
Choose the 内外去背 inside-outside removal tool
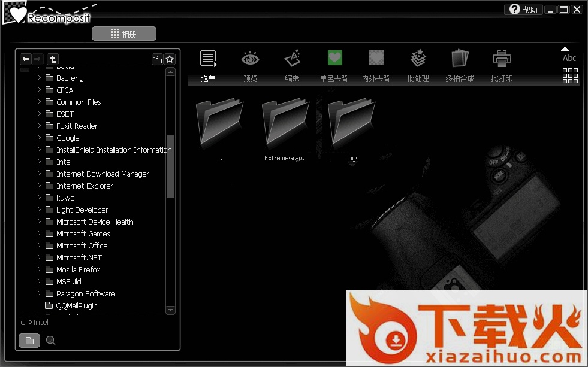click(376, 59)
